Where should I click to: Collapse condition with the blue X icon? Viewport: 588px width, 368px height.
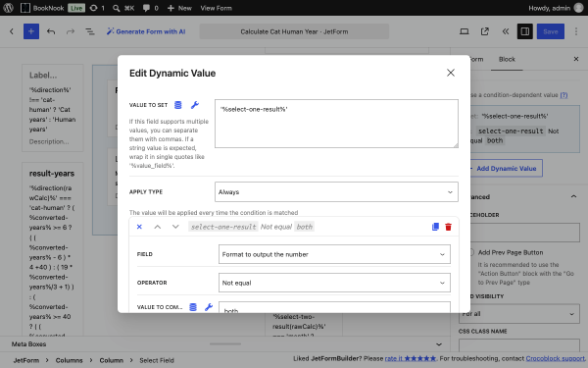[139, 227]
